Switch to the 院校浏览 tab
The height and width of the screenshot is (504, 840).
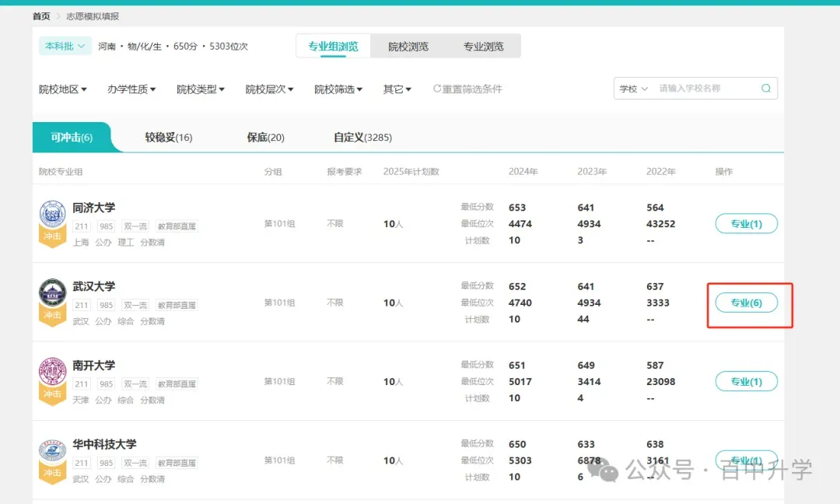click(408, 46)
